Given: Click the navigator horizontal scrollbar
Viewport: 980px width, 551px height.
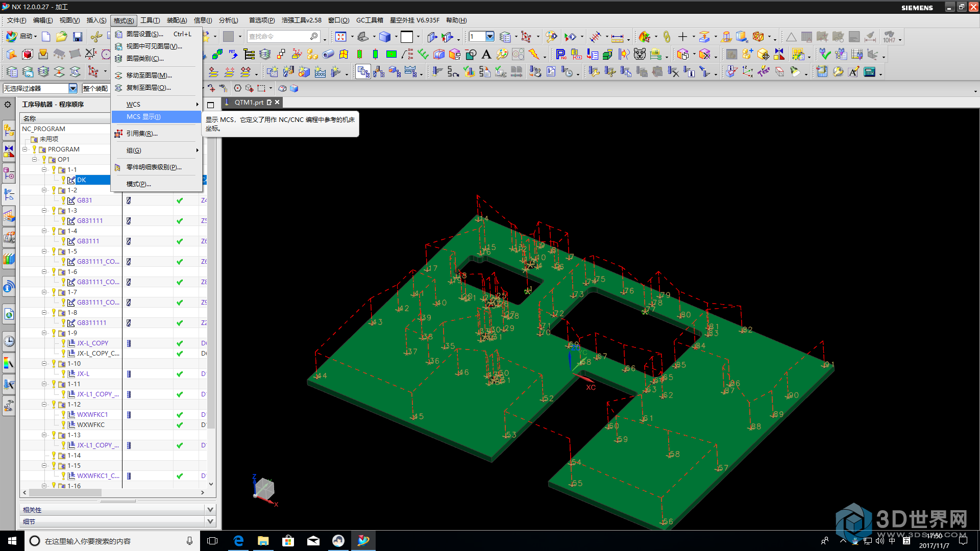Looking at the screenshot, I should pyautogui.click(x=65, y=492).
